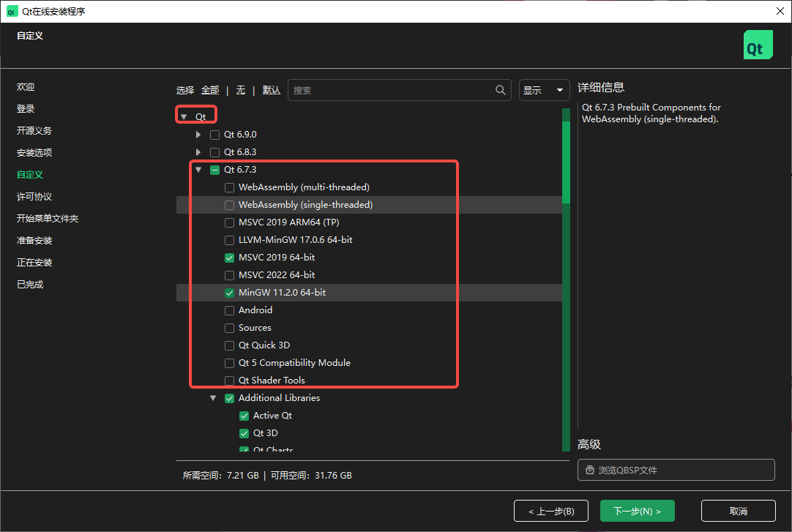
Task: Select the 许可协议 step in sidebar
Action: click(34, 197)
